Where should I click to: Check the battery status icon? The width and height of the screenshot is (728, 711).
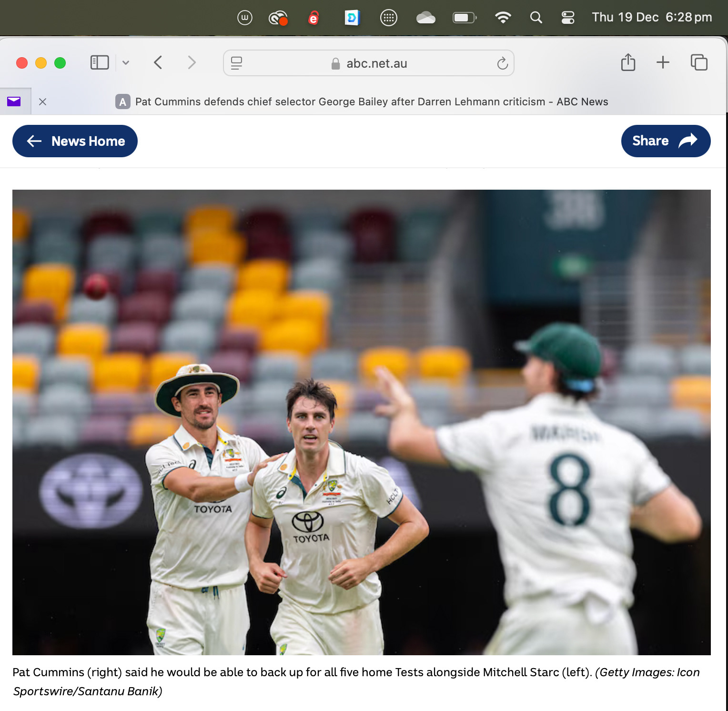465,18
